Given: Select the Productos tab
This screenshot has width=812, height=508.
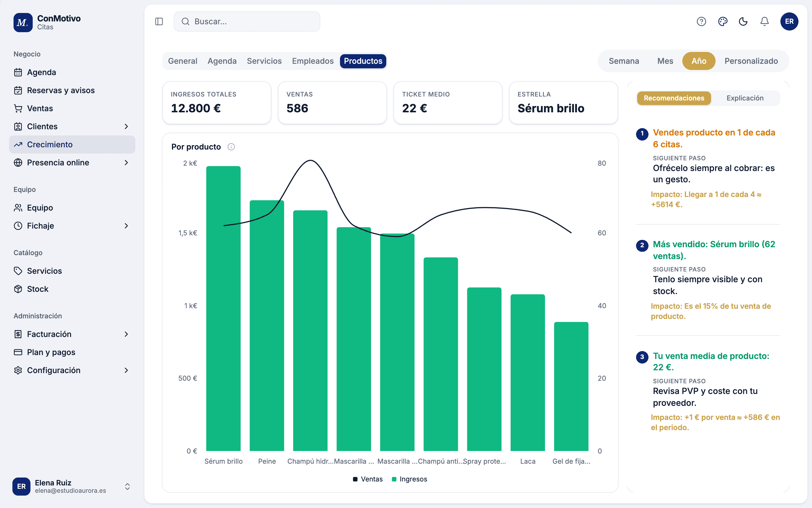Looking at the screenshot, I should click(363, 61).
